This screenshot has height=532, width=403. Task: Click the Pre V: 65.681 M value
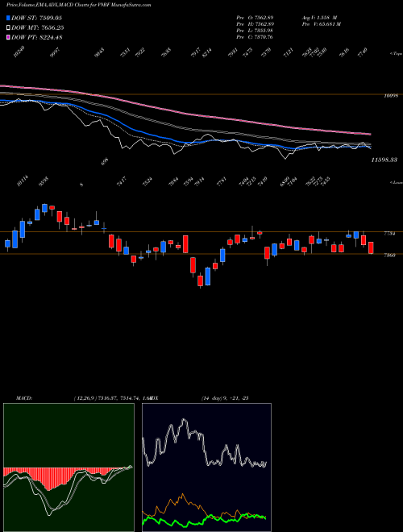322,24
